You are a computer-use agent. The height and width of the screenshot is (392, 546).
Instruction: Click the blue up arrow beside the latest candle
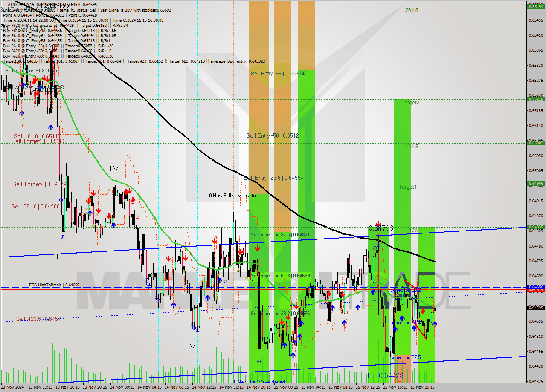click(434, 324)
